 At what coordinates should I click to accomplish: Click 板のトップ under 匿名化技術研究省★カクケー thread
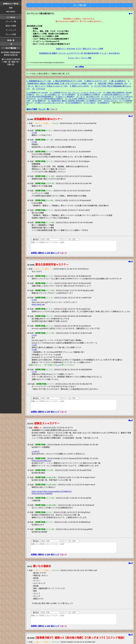pos(55,412)
